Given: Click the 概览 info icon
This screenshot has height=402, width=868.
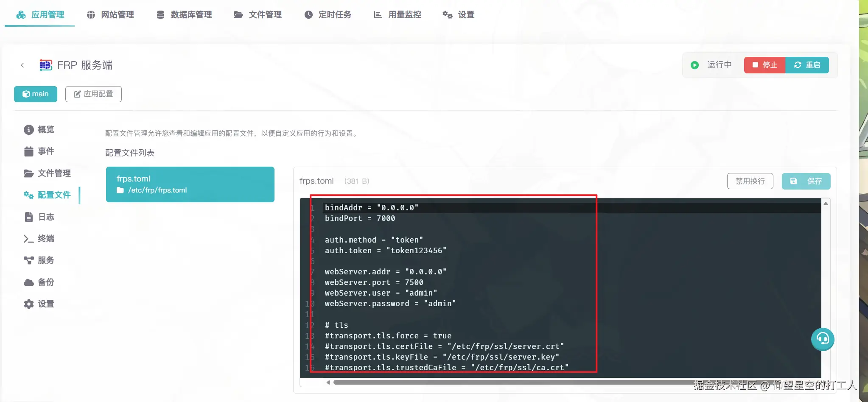Looking at the screenshot, I should (28, 130).
